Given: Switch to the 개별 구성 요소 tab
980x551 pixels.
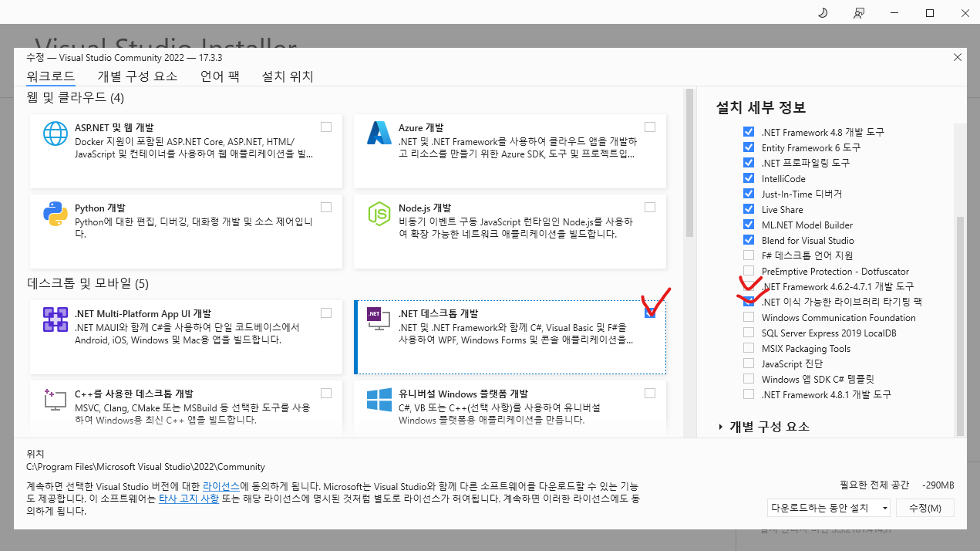Looking at the screenshot, I should click(x=137, y=76).
